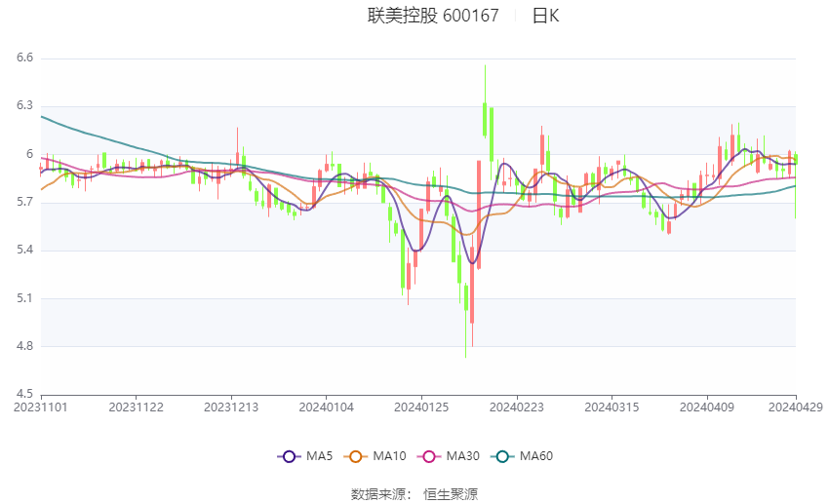The height and width of the screenshot is (504, 829).
Task: Toggle the MA10 legend series
Action: tap(375, 456)
